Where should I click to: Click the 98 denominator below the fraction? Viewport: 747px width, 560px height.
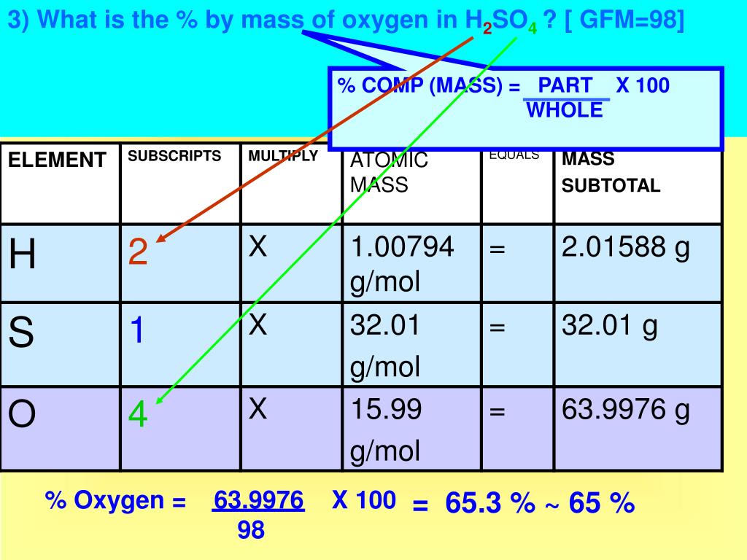pos(251,529)
